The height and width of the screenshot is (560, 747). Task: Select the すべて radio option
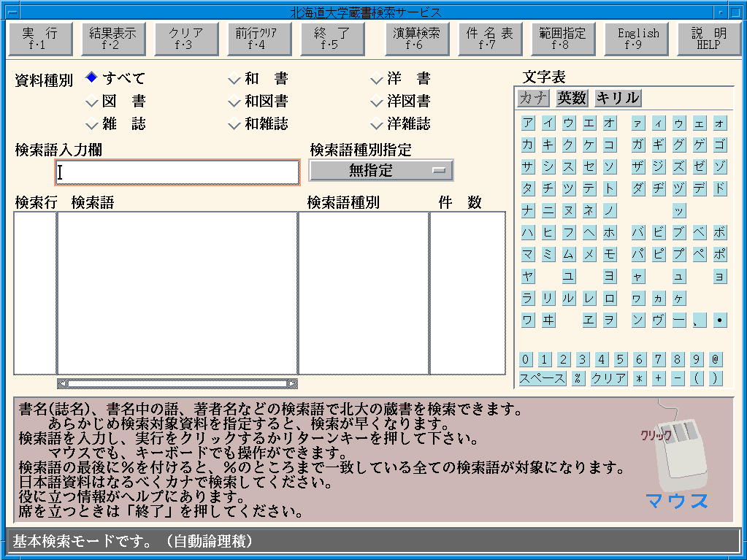[x=115, y=77]
